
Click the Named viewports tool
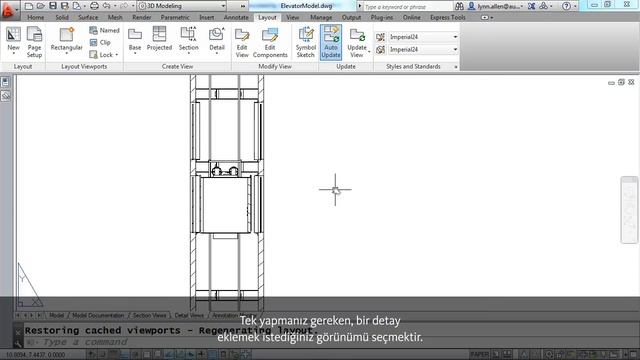coord(104,30)
